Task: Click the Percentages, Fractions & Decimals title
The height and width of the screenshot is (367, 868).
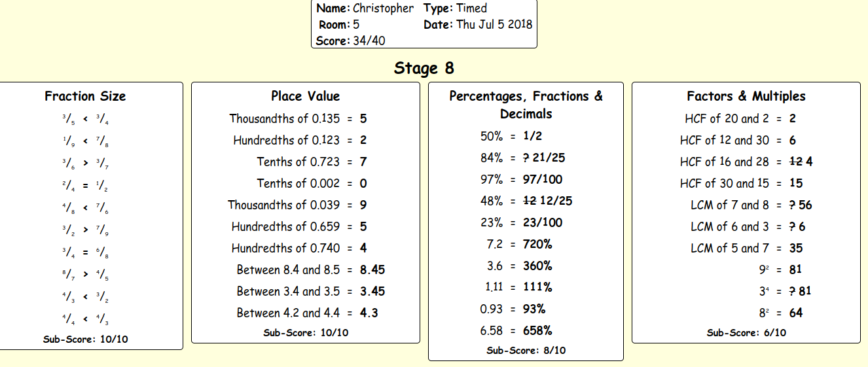Action: pos(526,105)
